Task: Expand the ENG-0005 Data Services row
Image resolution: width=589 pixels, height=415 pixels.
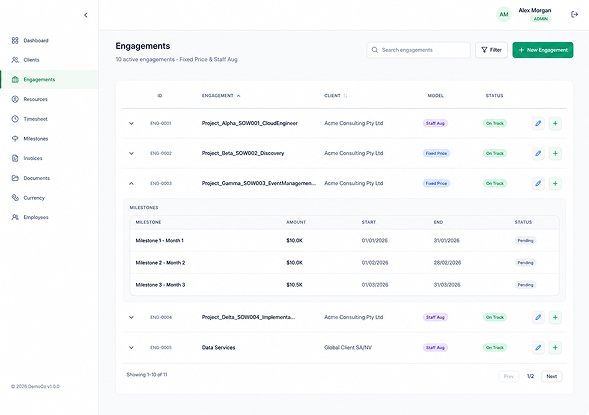Action: point(131,348)
